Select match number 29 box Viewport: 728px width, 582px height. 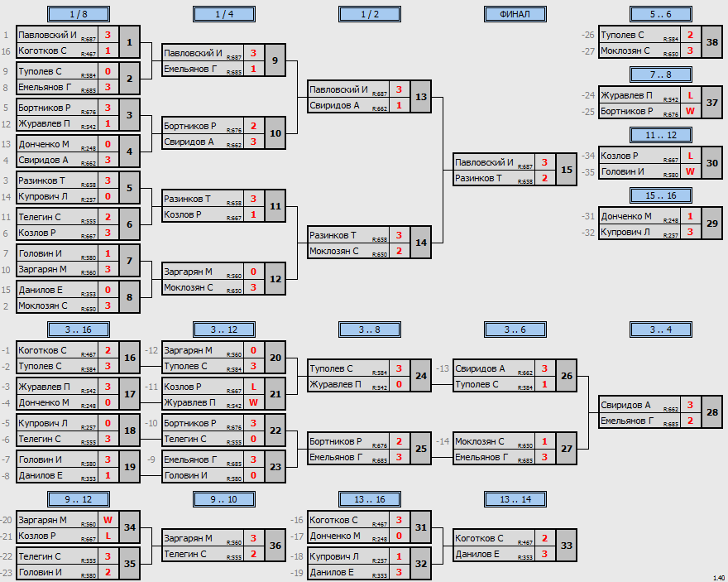tap(712, 224)
